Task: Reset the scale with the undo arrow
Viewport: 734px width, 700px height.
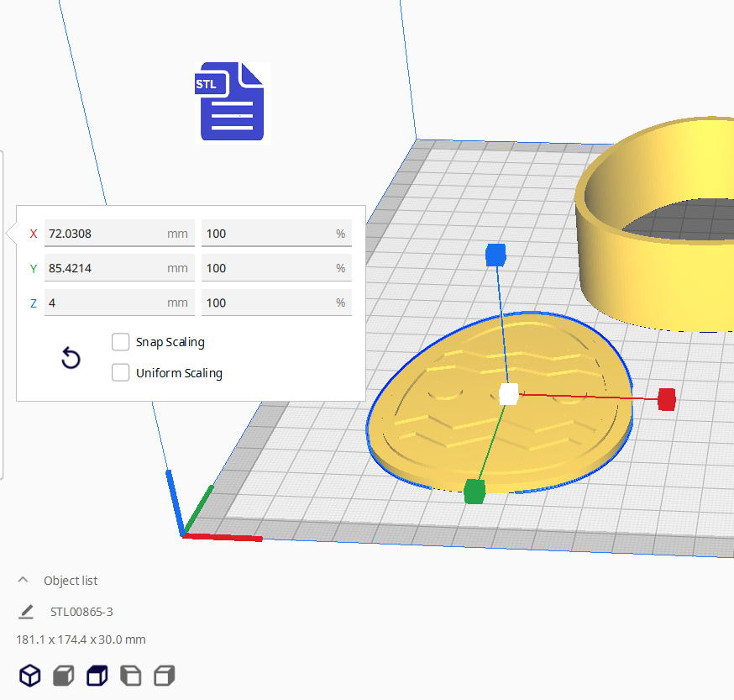Action: 71,359
